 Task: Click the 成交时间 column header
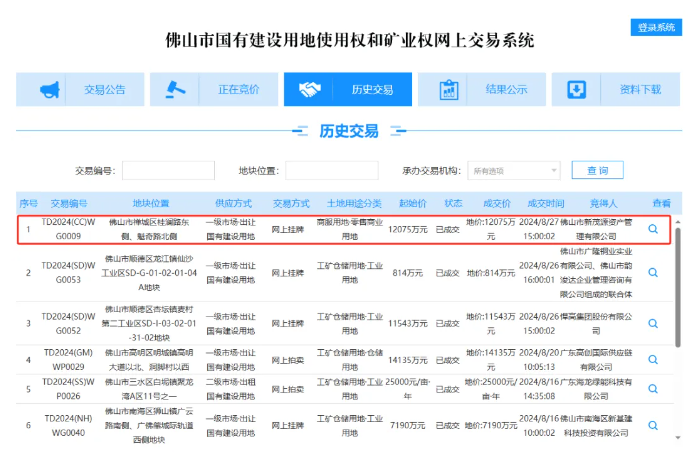(546, 203)
